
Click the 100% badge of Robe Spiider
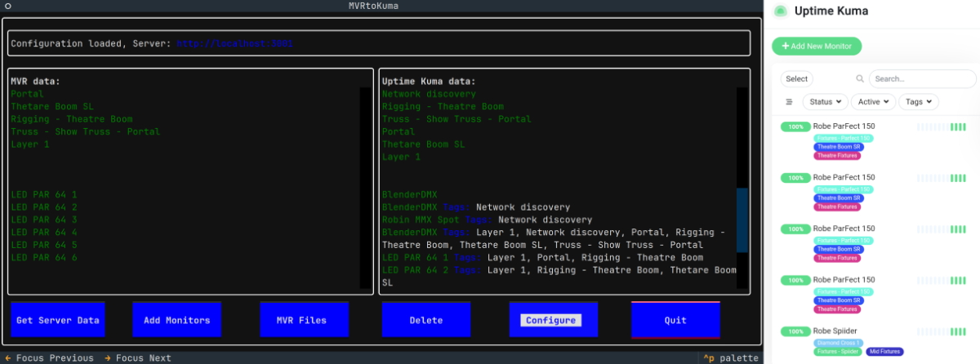click(x=795, y=331)
